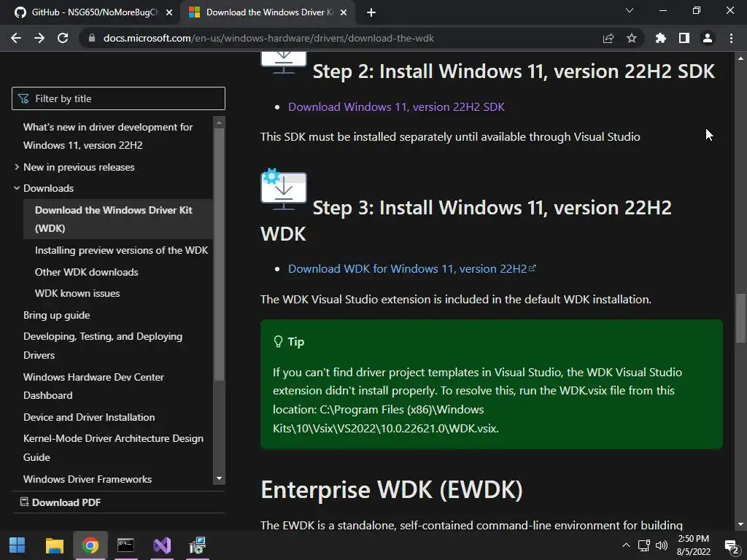Select Download the Windows Driver Kit (WDK)
747x560 pixels.
117,219
